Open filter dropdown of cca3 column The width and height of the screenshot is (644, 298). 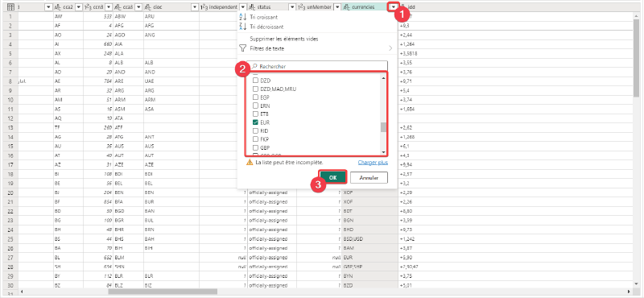(x=138, y=7)
